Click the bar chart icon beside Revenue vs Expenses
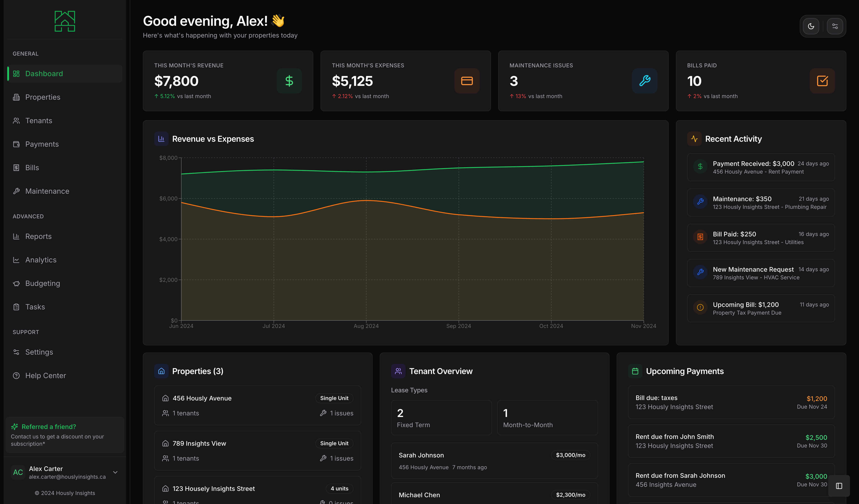859x504 pixels. tap(161, 139)
